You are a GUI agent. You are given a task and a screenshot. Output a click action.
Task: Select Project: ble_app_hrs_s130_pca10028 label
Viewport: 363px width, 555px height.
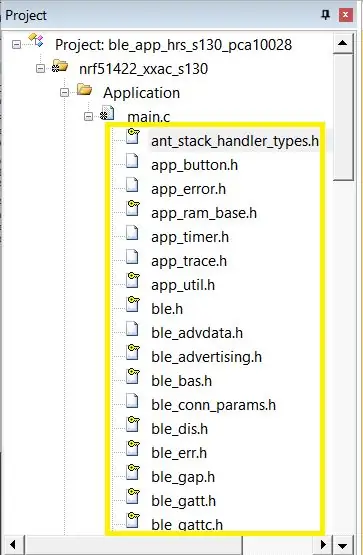click(173, 45)
